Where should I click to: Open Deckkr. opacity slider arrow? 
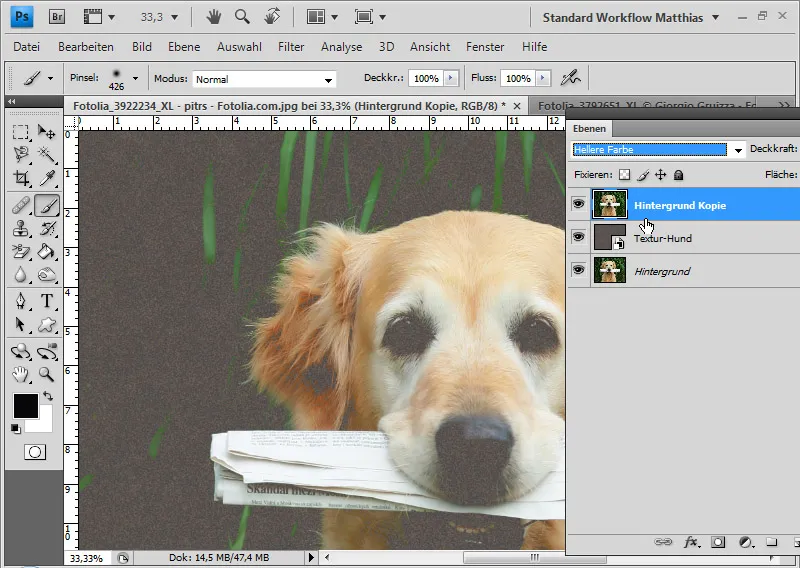pyautogui.click(x=450, y=78)
